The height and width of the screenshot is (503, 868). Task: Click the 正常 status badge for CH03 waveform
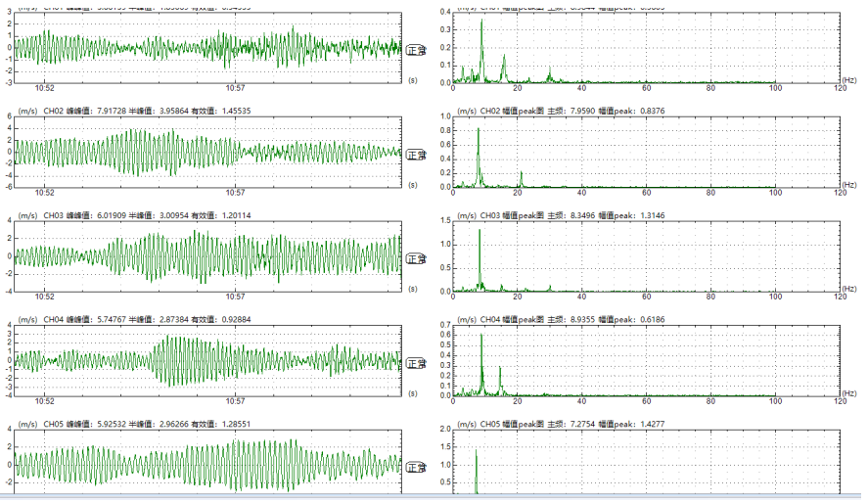pyautogui.click(x=416, y=258)
